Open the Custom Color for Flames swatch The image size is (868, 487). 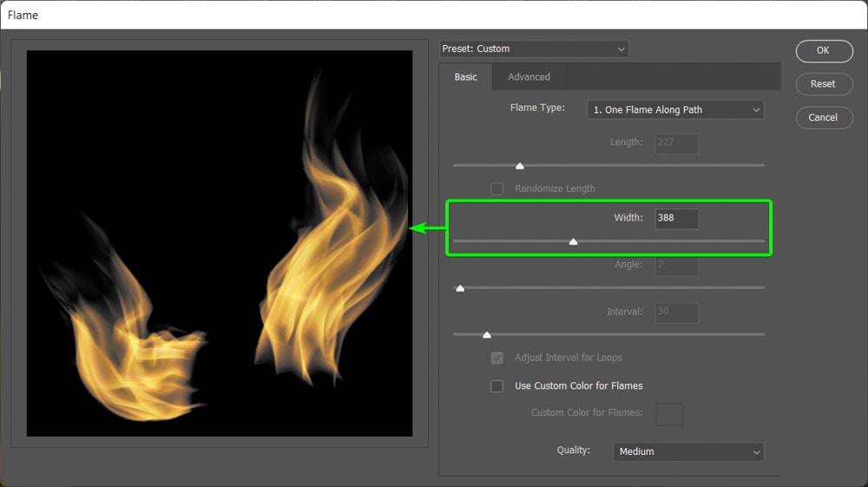point(669,414)
